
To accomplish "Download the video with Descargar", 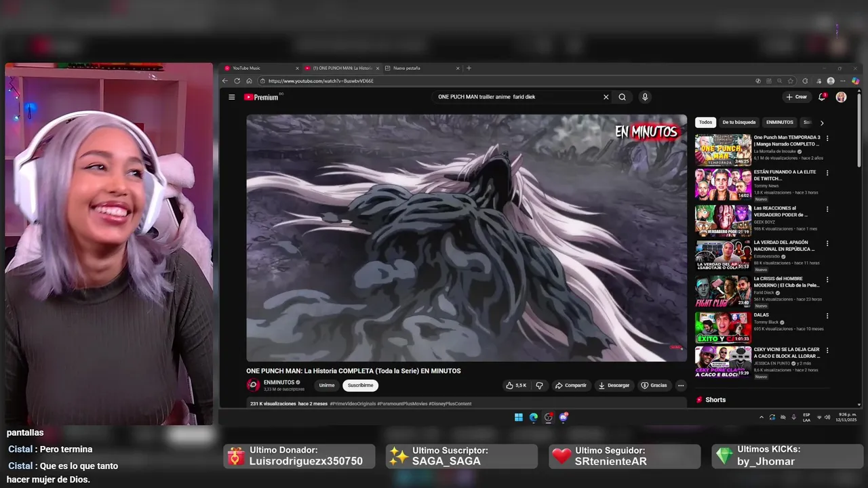I will point(614,385).
